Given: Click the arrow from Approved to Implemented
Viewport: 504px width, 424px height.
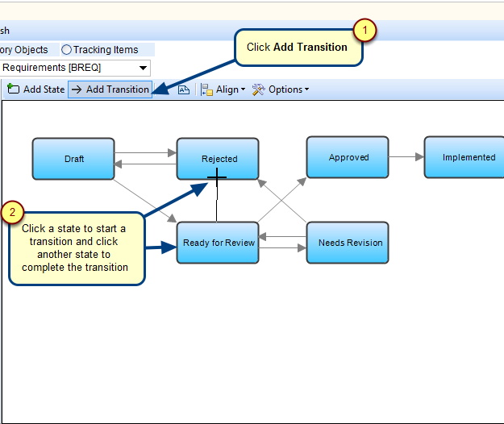Looking at the screenshot, I should click(406, 157).
